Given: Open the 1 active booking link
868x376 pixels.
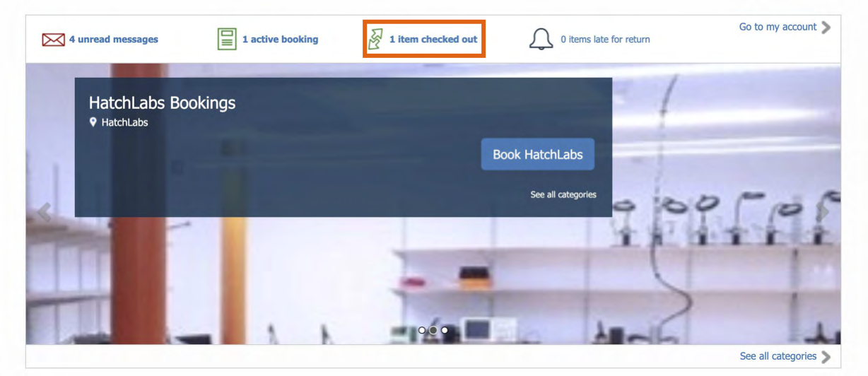Looking at the screenshot, I should click(x=280, y=40).
